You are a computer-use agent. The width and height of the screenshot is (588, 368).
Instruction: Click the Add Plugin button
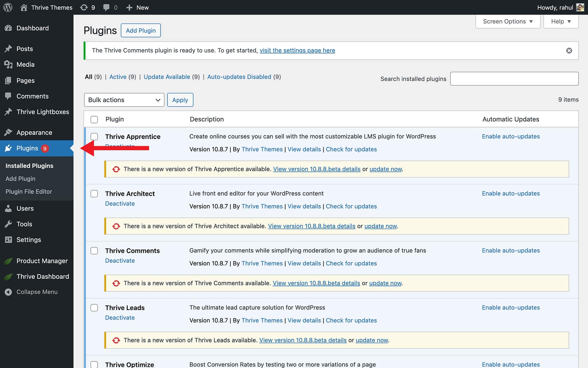tap(141, 30)
